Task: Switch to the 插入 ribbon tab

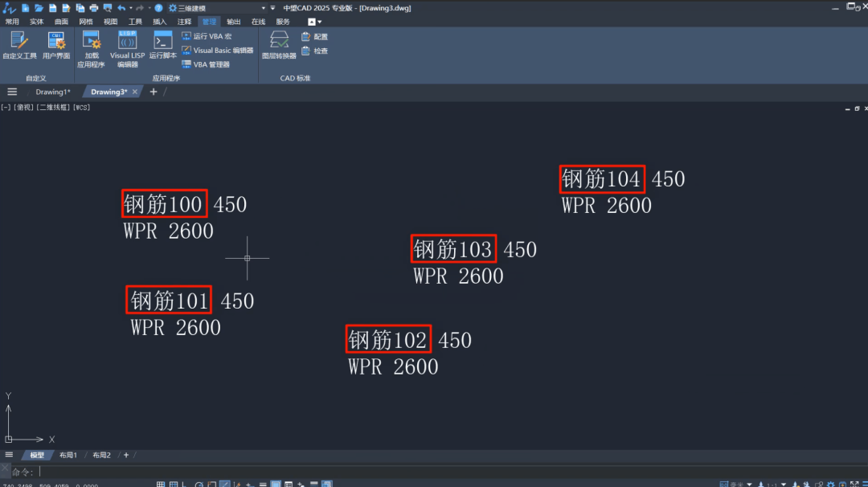Action: pyautogui.click(x=159, y=22)
